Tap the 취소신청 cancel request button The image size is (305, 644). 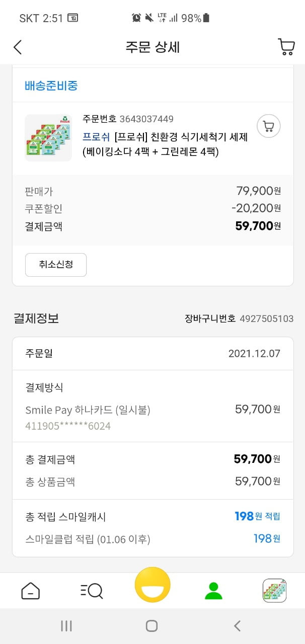tap(56, 265)
